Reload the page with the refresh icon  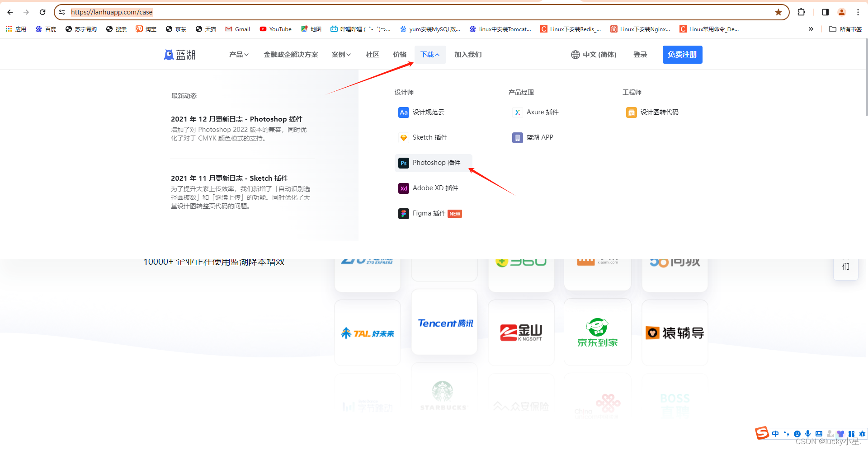(42, 12)
